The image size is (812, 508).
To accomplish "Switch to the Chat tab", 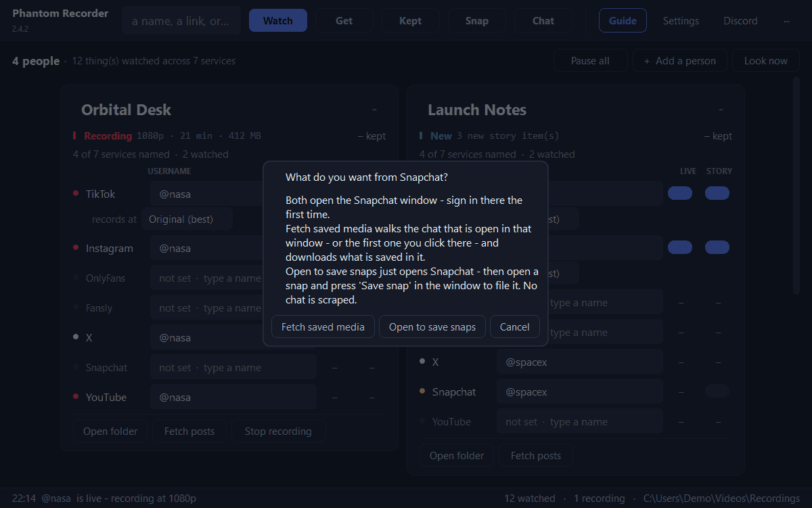I will click(543, 21).
